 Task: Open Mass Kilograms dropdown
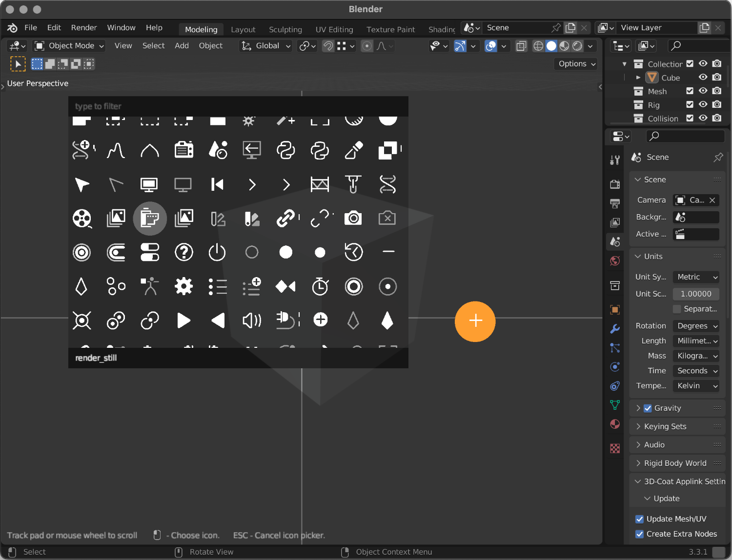(696, 356)
